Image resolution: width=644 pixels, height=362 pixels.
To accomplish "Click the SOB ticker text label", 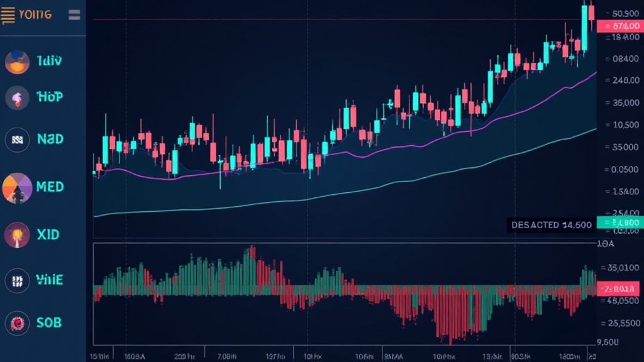I will coord(48,323).
